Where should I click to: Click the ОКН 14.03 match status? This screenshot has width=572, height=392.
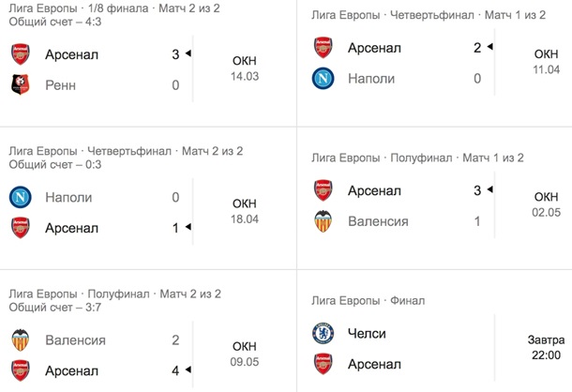click(x=245, y=68)
